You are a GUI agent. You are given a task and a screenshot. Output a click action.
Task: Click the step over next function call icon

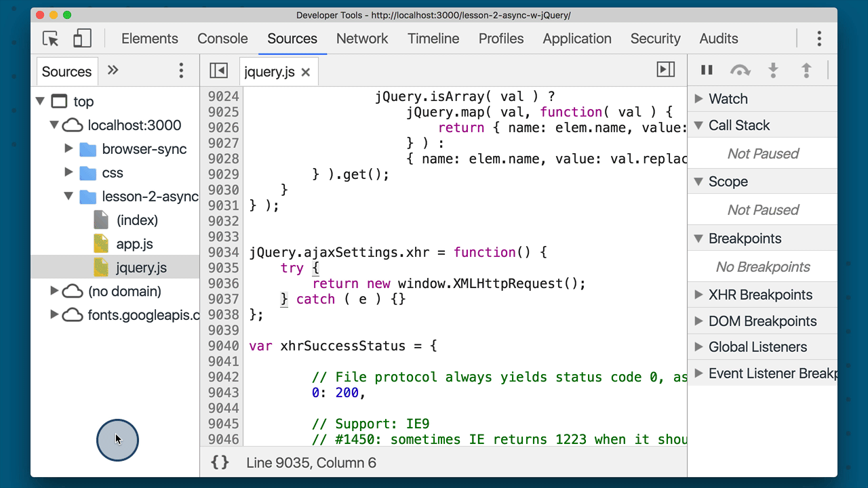tap(740, 70)
